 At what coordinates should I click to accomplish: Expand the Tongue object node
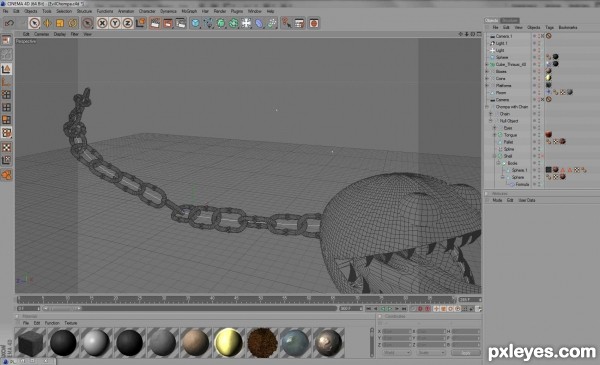pyautogui.click(x=495, y=135)
